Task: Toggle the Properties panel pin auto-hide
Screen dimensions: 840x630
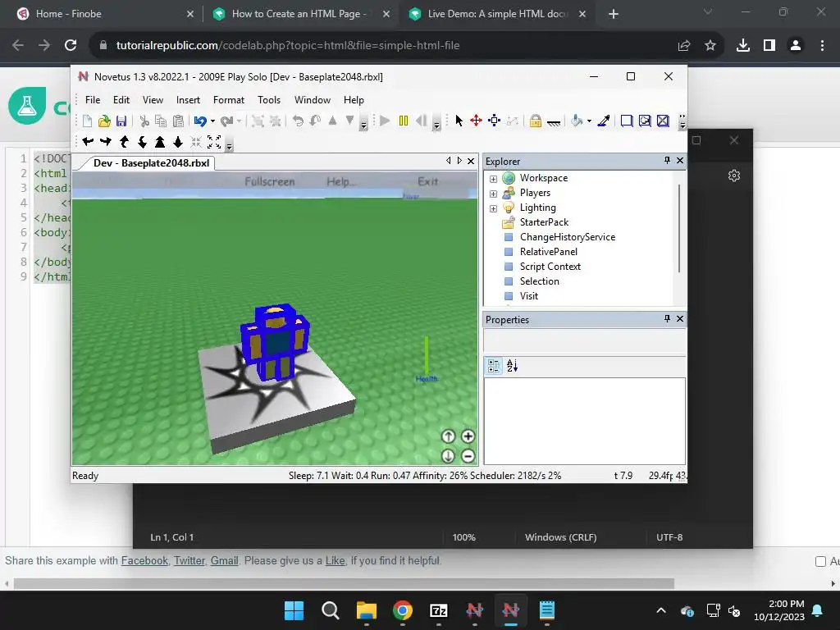Action: pos(667,319)
